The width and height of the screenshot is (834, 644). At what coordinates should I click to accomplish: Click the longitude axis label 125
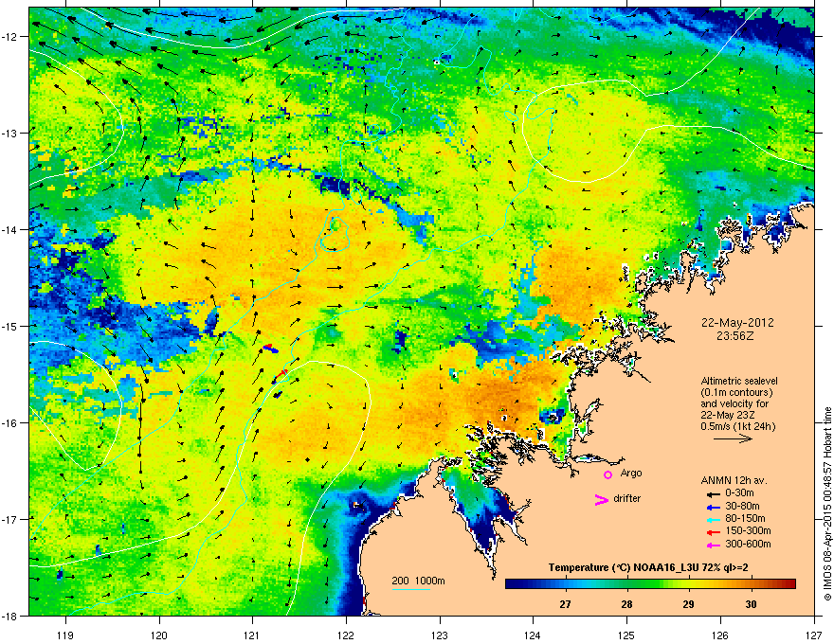(x=626, y=635)
